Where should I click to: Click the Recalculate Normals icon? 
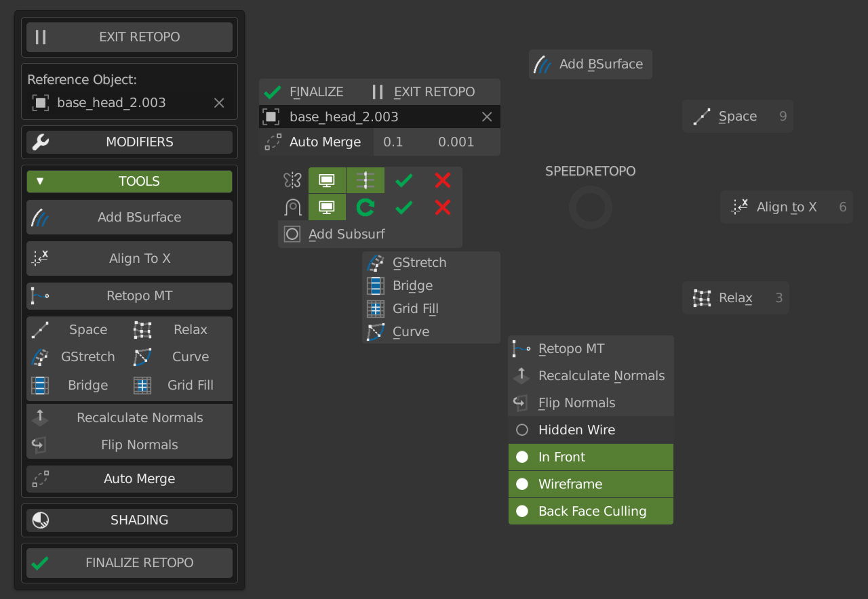(39, 417)
